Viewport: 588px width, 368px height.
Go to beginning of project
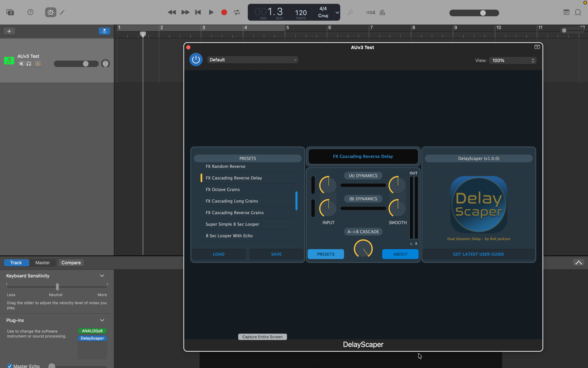point(198,12)
